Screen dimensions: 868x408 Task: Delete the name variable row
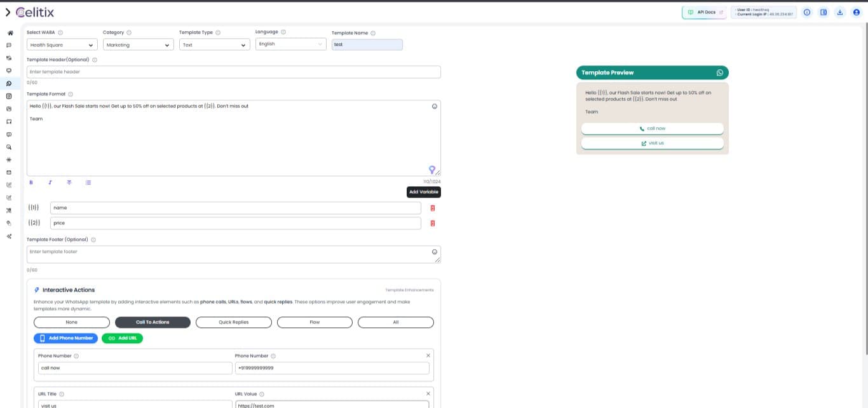coord(433,208)
